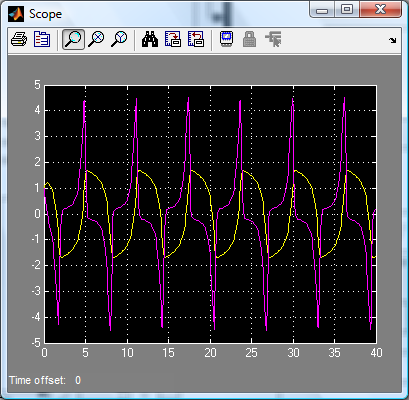This screenshot has height=400, width=409.
Task: Toggle the active Zoom magnifier tool
Action: tap(73, 40)
